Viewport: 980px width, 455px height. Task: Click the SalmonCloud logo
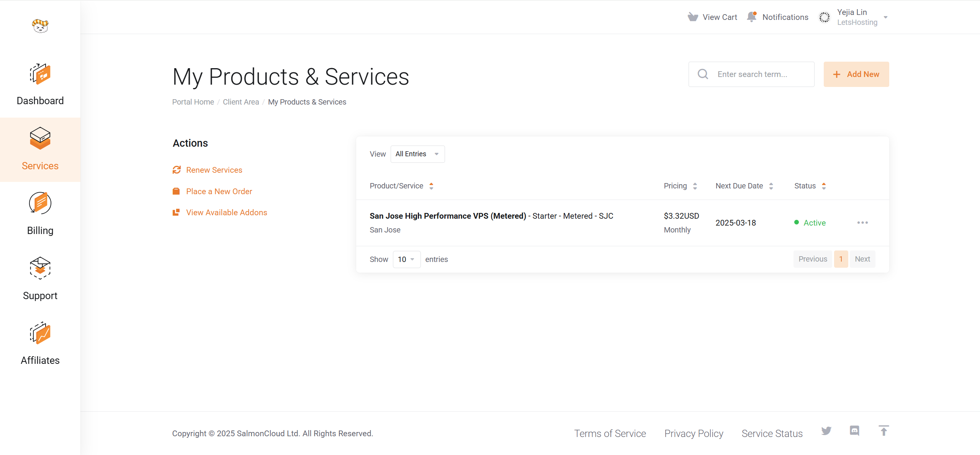tap(40, 26)
